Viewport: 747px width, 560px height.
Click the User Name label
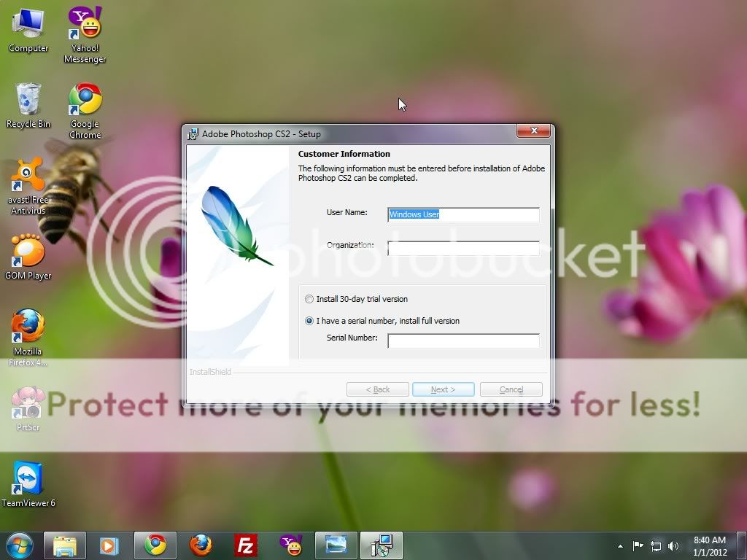tap(347, 212)
